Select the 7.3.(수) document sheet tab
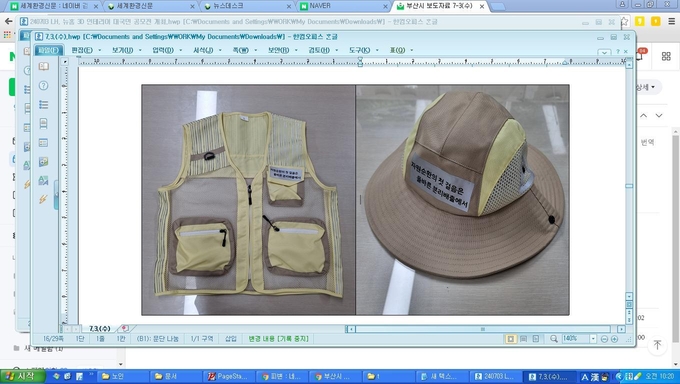 pos(100,328)
